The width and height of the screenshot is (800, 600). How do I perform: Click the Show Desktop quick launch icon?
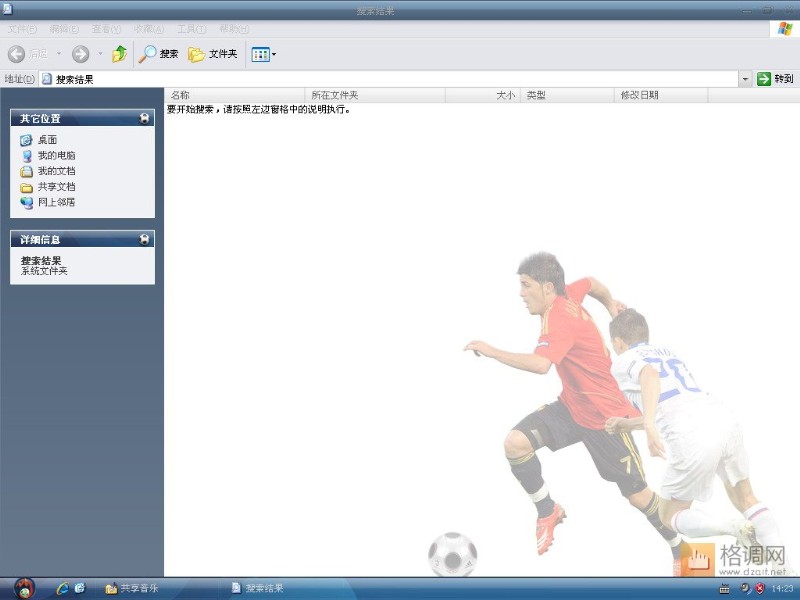tap(80, 588)
